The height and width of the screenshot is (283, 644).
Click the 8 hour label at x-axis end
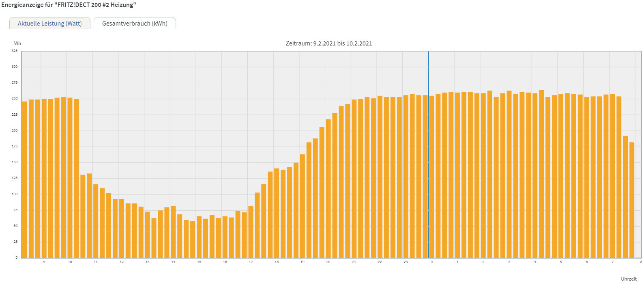[x=641, y=262]
